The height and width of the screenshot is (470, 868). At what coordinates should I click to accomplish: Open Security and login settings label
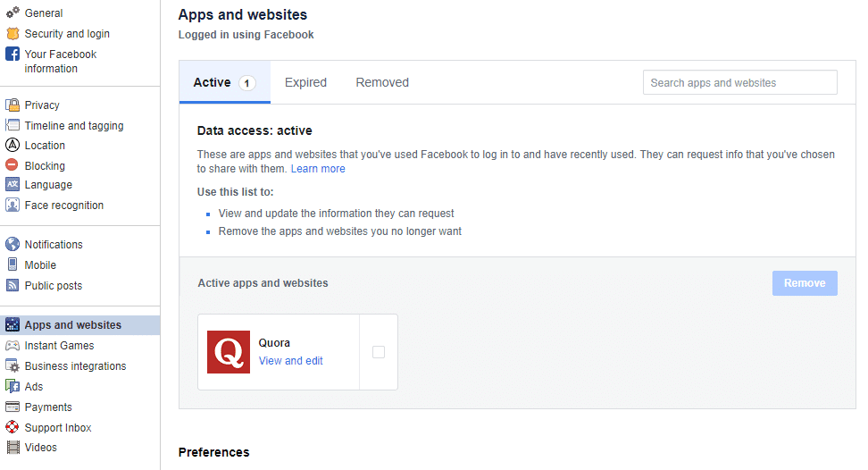(x=67, y=34)
